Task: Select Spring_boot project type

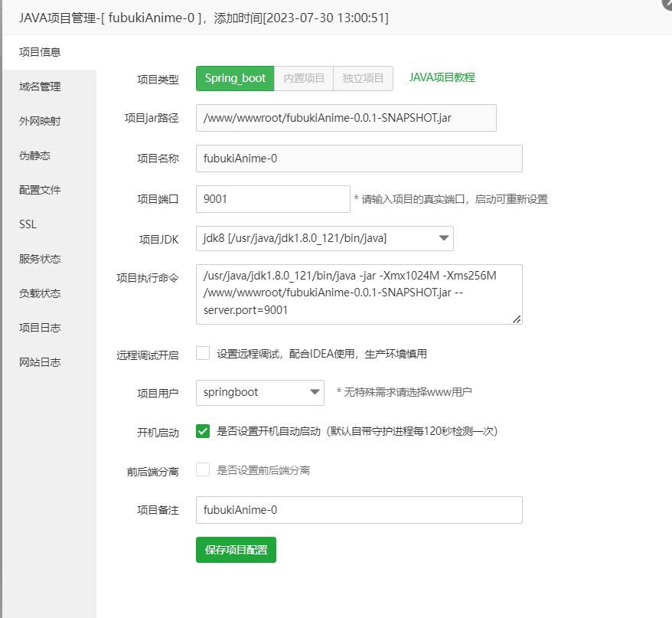Action: tap(235, 78)
